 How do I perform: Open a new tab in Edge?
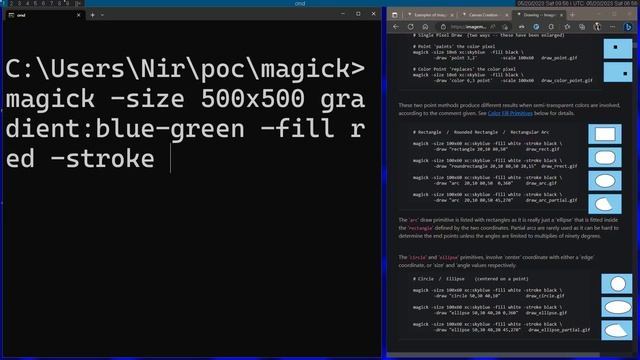[x=572, y=15]
